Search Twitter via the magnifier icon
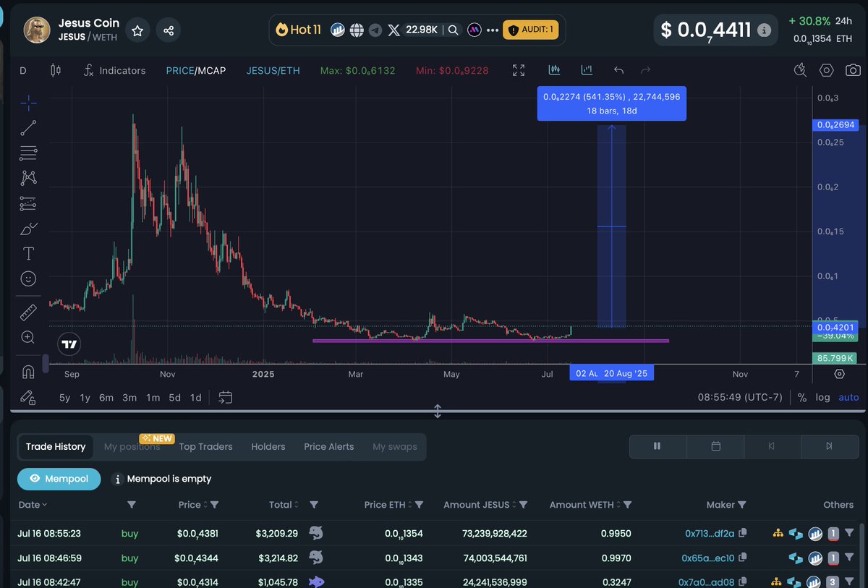This screenshot has width=868, height=588. point(453,30)
